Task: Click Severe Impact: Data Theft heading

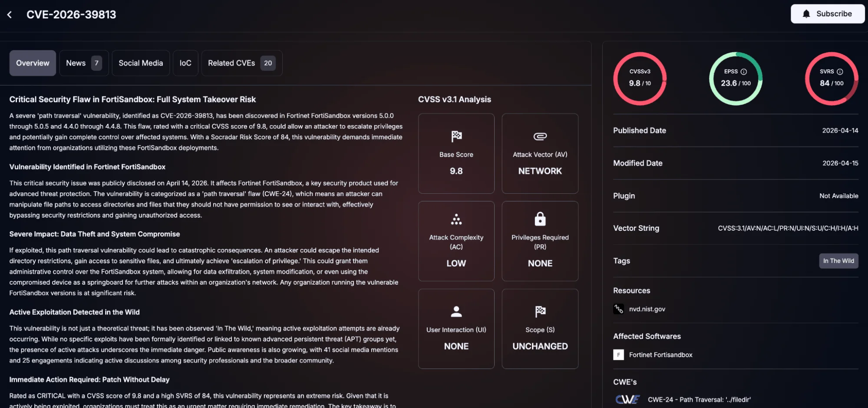Action: [94, 234]
